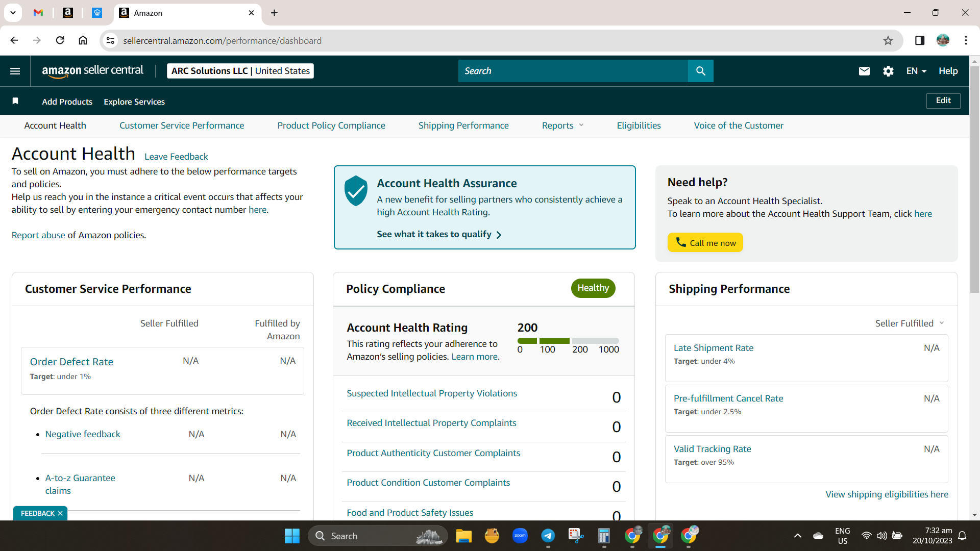
Task: Open the Valid Tracking Rate link
Action: click(712, 449)
